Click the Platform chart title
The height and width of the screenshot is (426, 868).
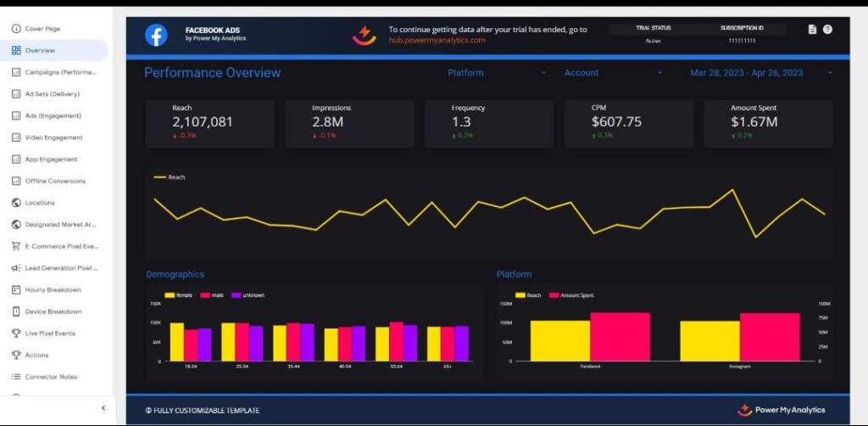pyautogui.click(x=515, y=274)
